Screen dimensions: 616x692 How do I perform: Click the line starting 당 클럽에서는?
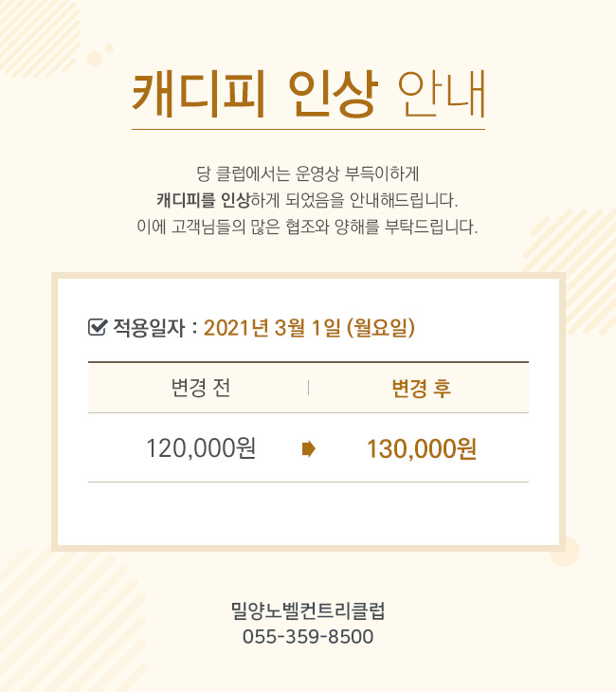308,173
